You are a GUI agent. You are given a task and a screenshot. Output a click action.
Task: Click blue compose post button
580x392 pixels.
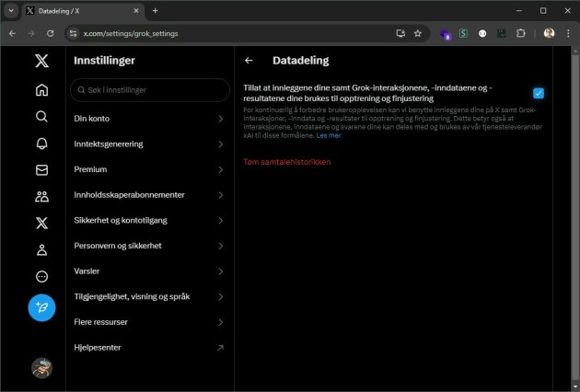[41, 307]
